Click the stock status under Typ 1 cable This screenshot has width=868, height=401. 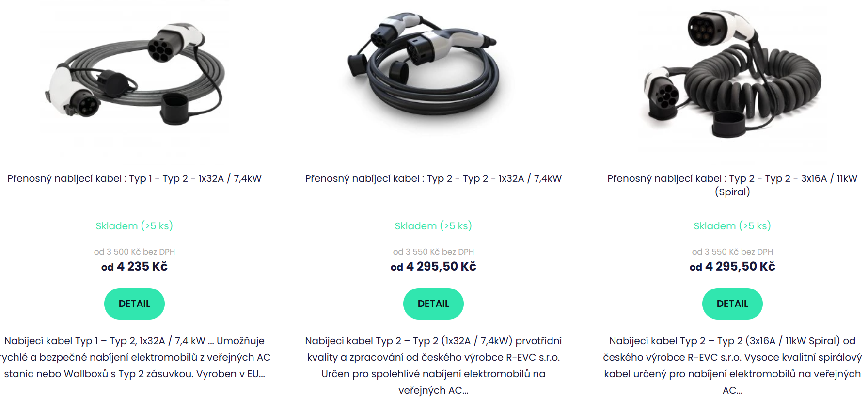134,226
